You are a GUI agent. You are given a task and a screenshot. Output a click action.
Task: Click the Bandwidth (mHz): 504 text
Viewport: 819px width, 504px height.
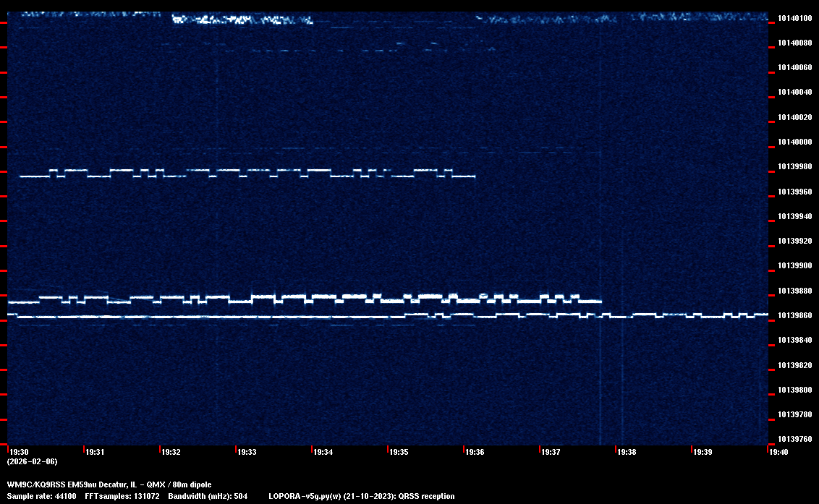point(208,496)
